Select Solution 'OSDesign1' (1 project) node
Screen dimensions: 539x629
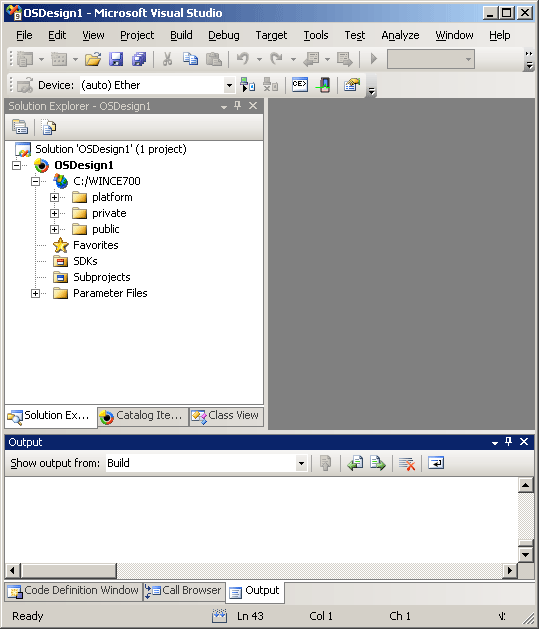[x=111, y=149]
